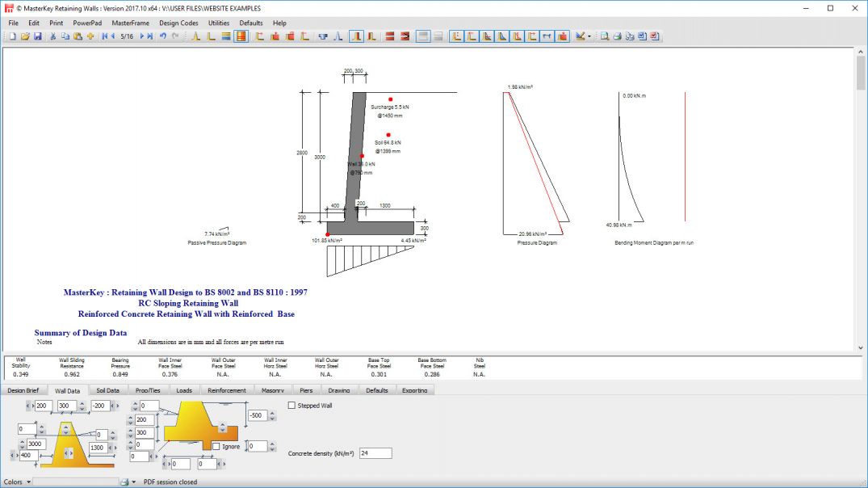This screenshot has width=868, height=488.
Task: Switch to the Soil Data tab
Action: (107, 390)
